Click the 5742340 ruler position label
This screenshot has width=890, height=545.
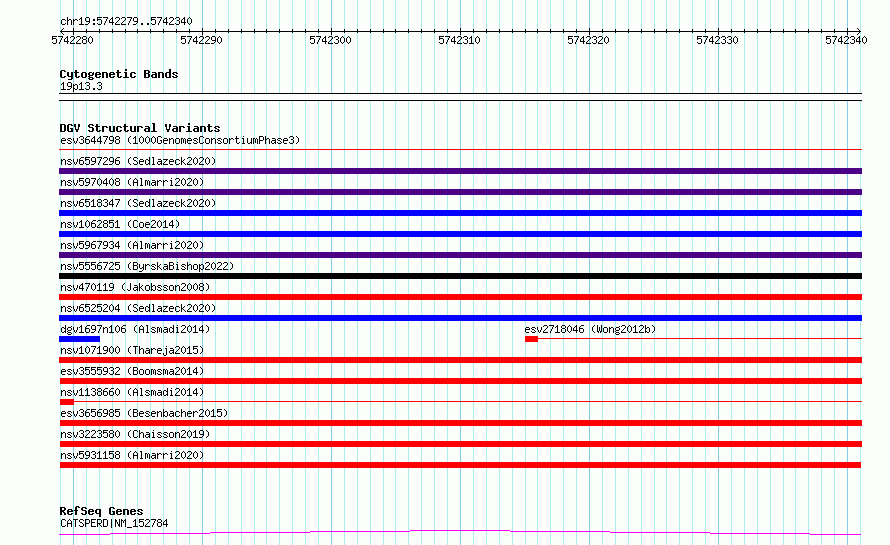pos(846,40)
